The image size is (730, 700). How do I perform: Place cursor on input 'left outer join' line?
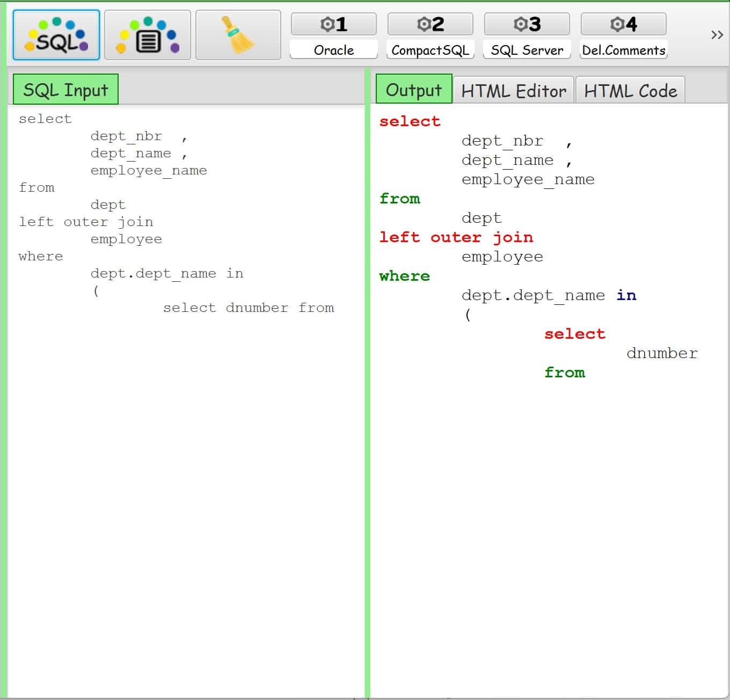click(x=86, y=222)
